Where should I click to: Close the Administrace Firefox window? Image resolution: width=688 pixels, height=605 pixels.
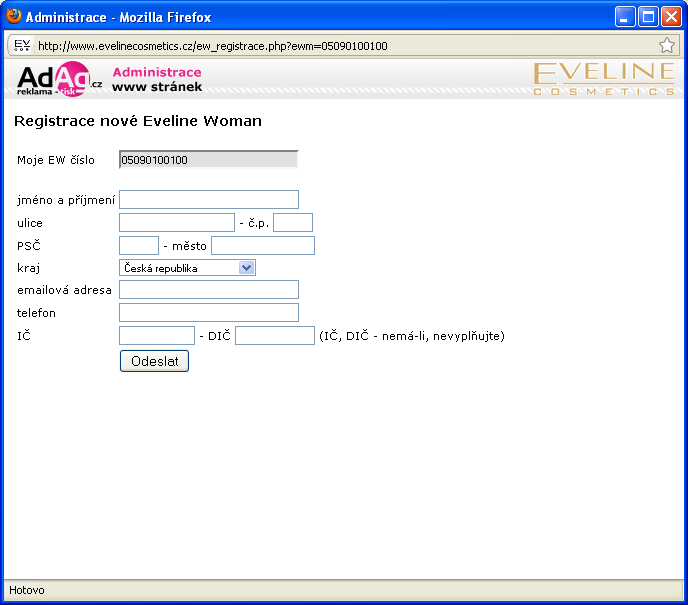[x=671, y=17]
